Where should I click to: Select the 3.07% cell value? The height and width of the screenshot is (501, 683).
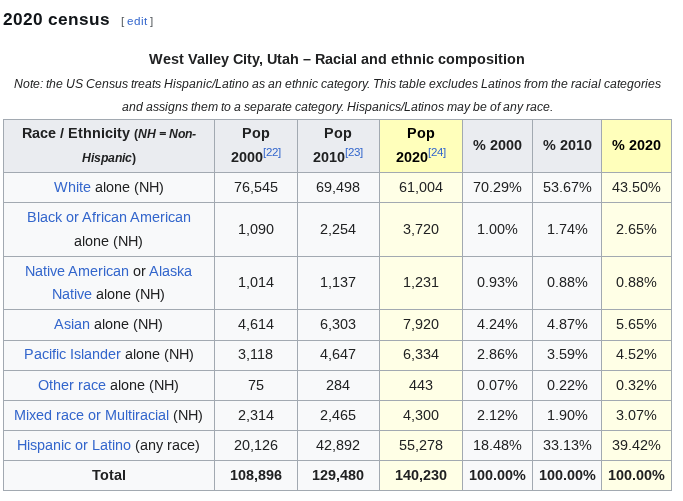636,415
